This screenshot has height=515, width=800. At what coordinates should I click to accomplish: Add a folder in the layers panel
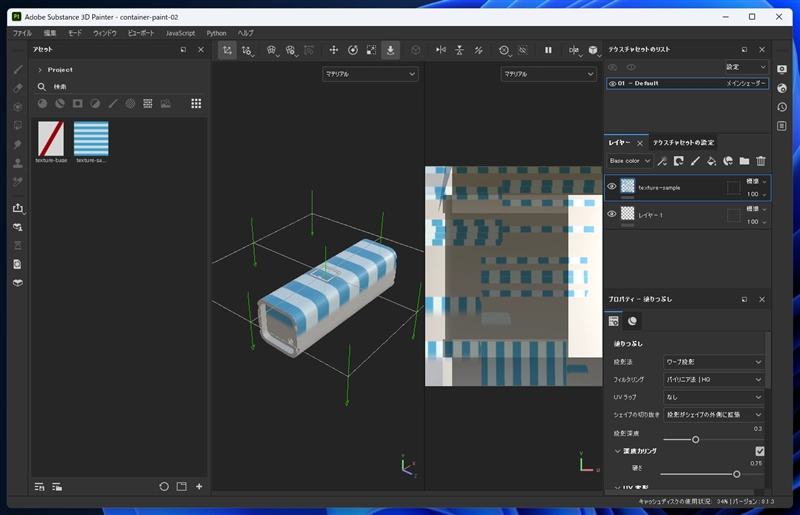coord(744,161)
